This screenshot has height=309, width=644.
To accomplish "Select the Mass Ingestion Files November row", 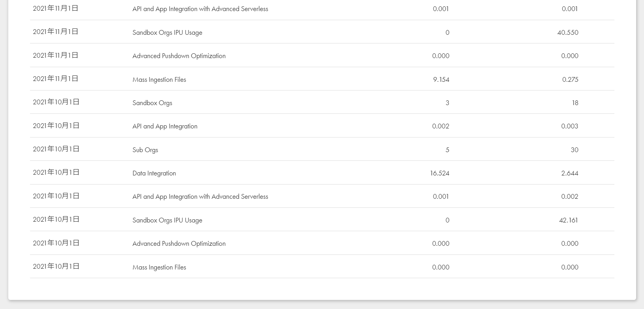I will click(322, 79).
